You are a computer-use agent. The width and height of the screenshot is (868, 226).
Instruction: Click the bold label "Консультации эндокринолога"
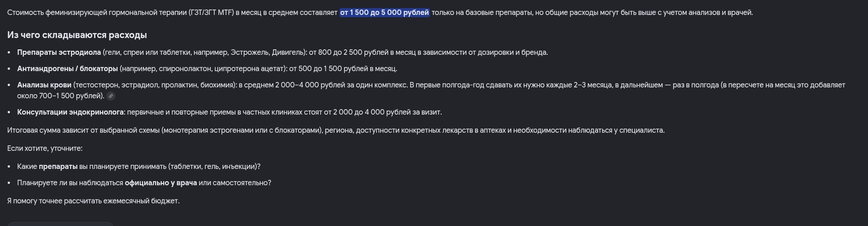(x=71, y=112)
